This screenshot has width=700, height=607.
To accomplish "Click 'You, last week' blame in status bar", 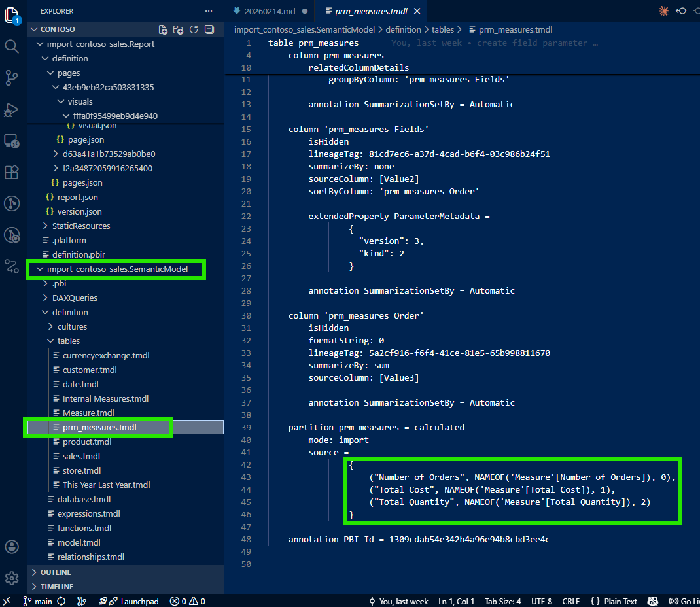I will (398, 601).
